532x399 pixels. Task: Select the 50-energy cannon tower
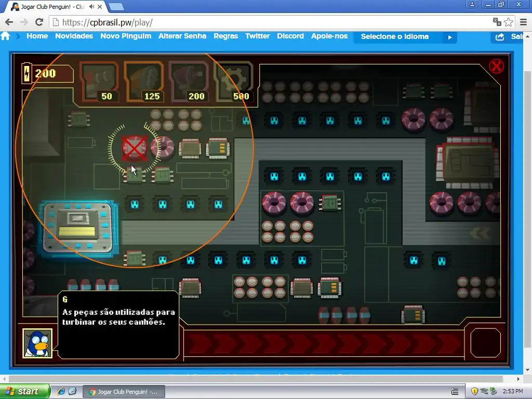(x=100, y=82)
